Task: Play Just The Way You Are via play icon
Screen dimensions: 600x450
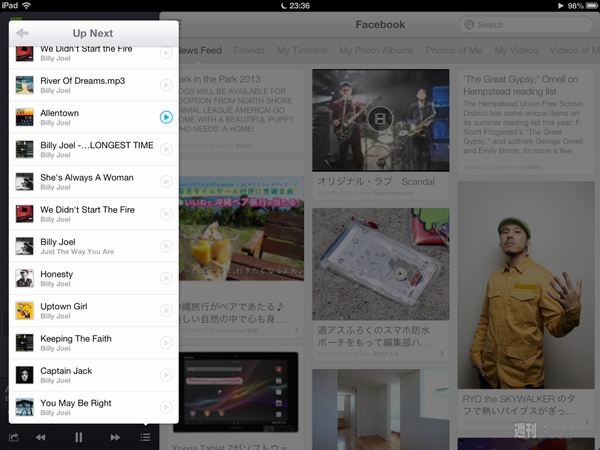Action: click(x=166, y=246)
